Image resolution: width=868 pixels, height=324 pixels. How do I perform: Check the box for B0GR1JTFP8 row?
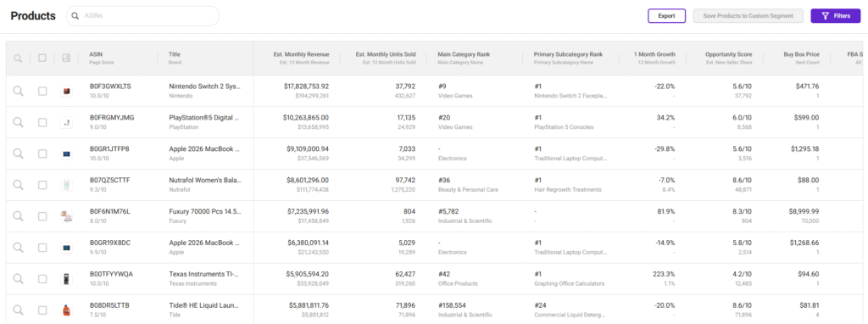(42, 154)
